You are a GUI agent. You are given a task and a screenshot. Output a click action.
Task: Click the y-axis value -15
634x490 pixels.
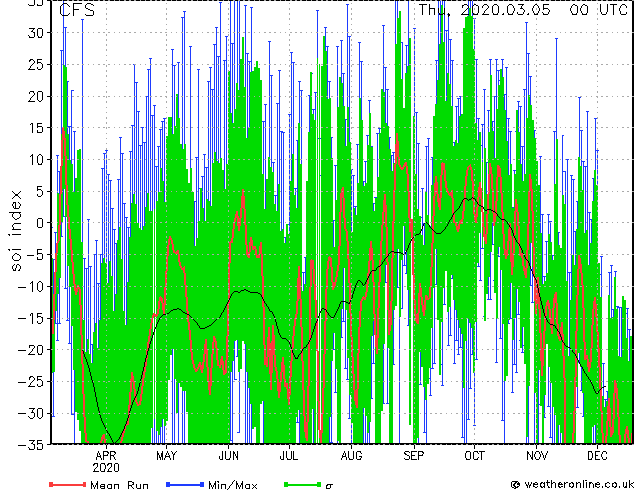tap(31, 318)
